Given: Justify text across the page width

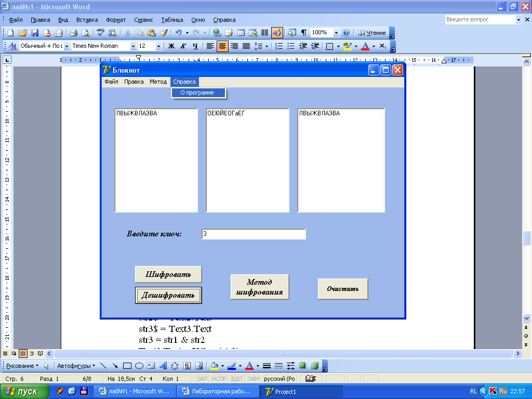Looking at the screenshot, I should click(246, 46).
